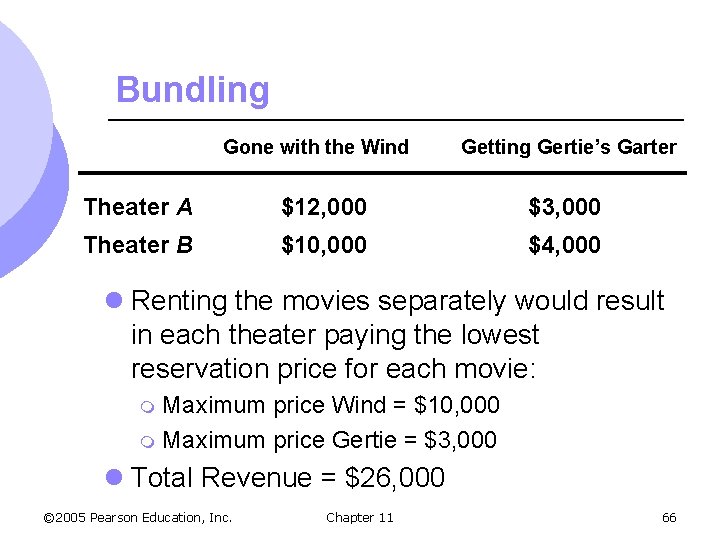The image size is (720, 540).
Task: Click the hollow bullet before Maximum price Gertie
Action: (x=147, y=442)
